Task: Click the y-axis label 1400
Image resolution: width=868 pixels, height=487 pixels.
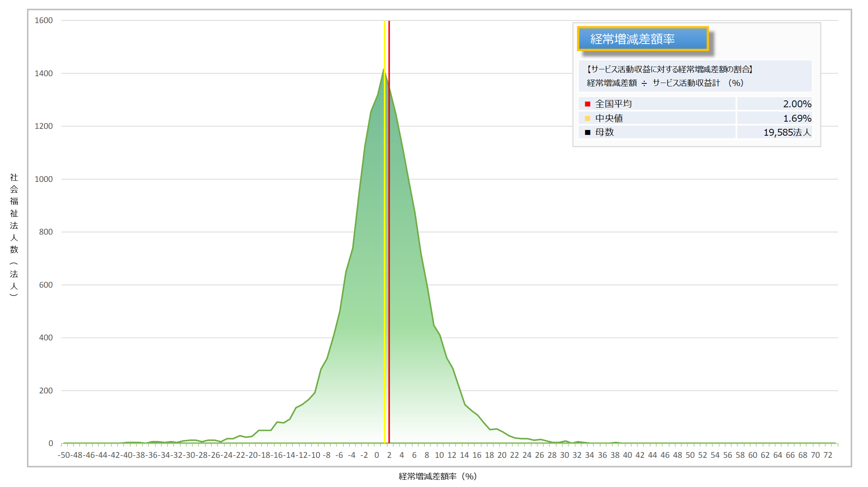Action: click(x=44, y=74)
